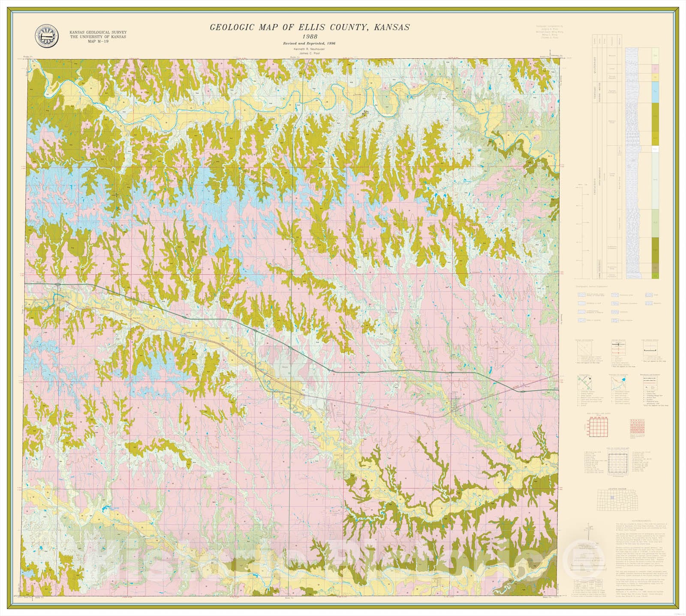Screen dimensions: 686x616
Task: Click the 'Hays' city label on the map
Action: coord(284,367)
